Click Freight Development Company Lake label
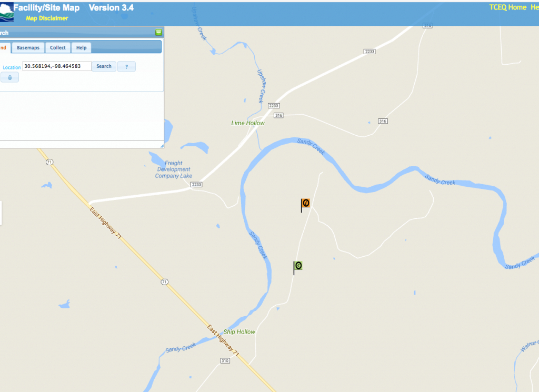539x392 pixels. [x=174, y=169]
